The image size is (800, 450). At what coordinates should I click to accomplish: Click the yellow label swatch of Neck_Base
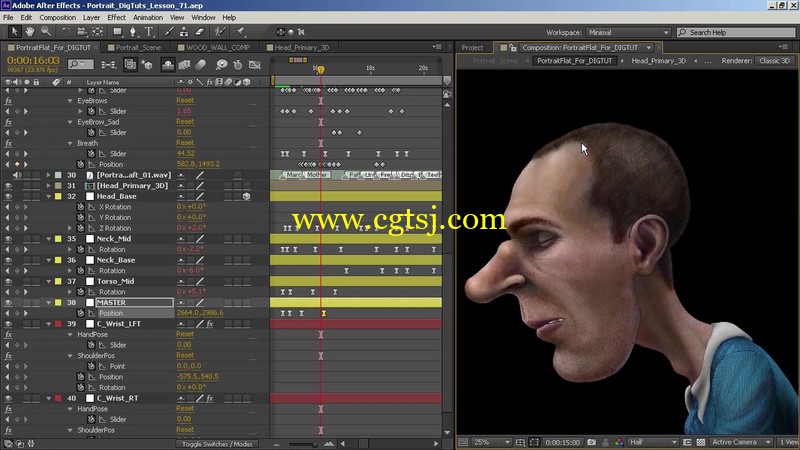(x=58, y=260)
